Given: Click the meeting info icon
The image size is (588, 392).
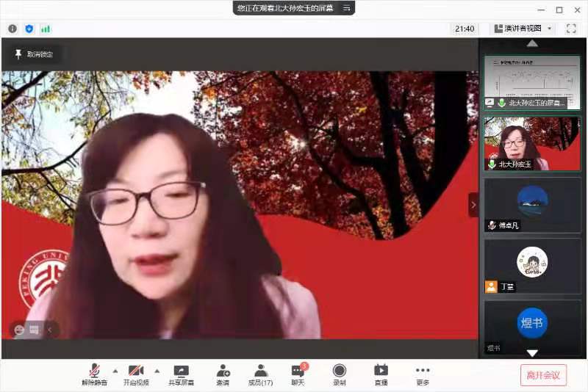Looking at the screenshot, I should tap(12, 29).
